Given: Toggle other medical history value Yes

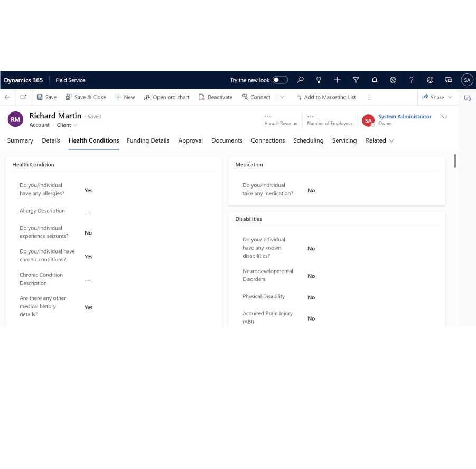Looking at the screenshot, I should pos(88,307).
